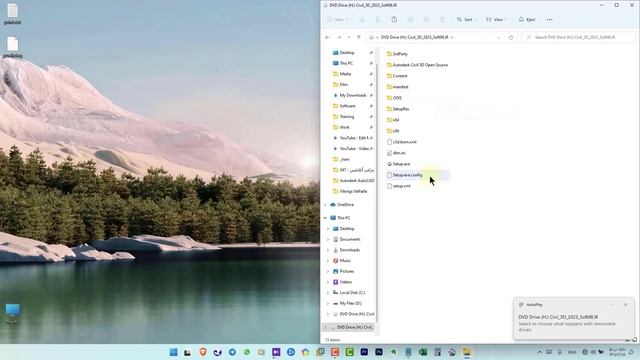Open the Windows Start menu
Viewport: 640px width, 360px height.
pyautogui.click(x=173, y=352)
